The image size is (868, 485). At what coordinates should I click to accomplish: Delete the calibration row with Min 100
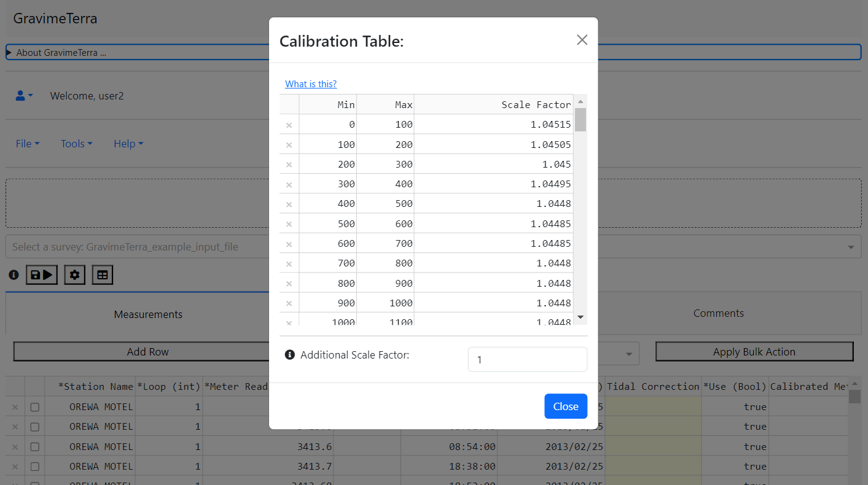[289, 145]
